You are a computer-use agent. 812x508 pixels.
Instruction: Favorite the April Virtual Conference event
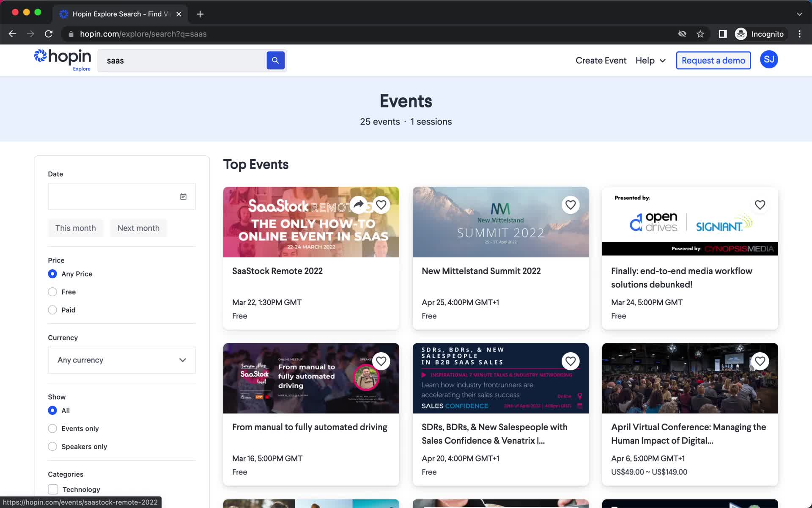[x=760, y=361]
